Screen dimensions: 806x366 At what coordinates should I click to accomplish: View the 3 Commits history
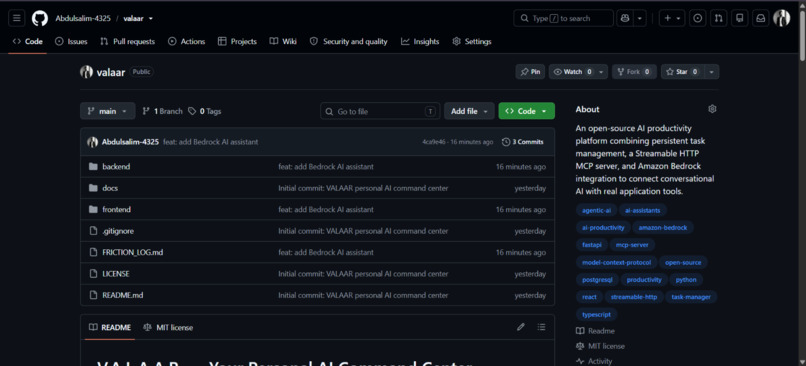523,142
